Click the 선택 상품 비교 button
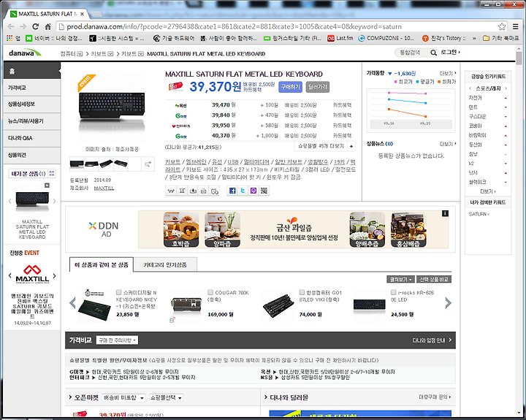This screenshot has height=420, width=526. [x=434, y=280]
